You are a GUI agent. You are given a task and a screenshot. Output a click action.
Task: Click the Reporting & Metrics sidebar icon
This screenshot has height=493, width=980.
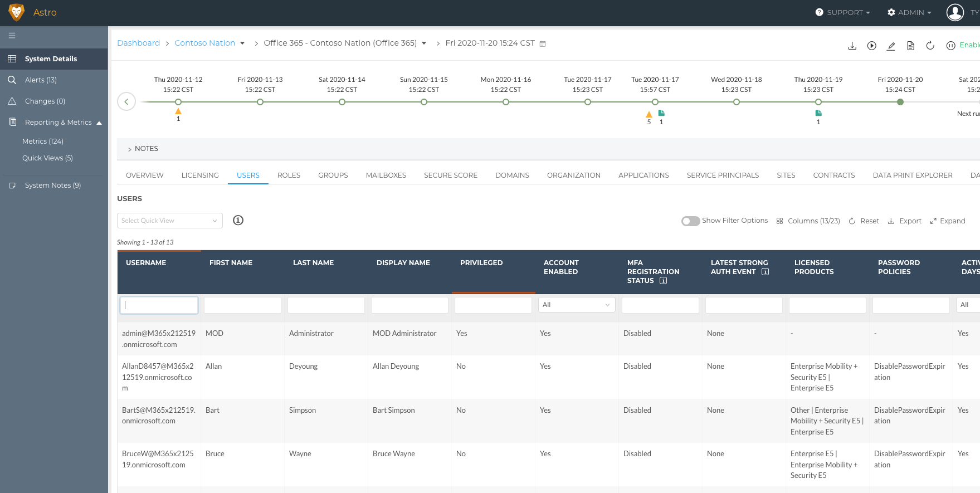click(12, 122)
